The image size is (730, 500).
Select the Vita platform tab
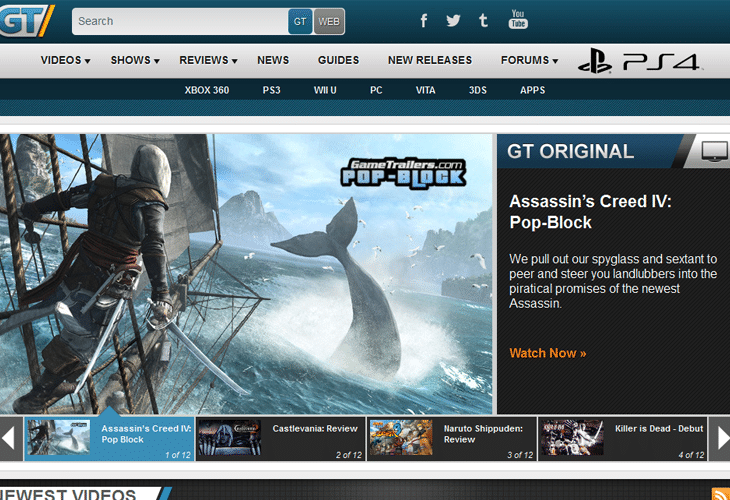coord(426,90)
